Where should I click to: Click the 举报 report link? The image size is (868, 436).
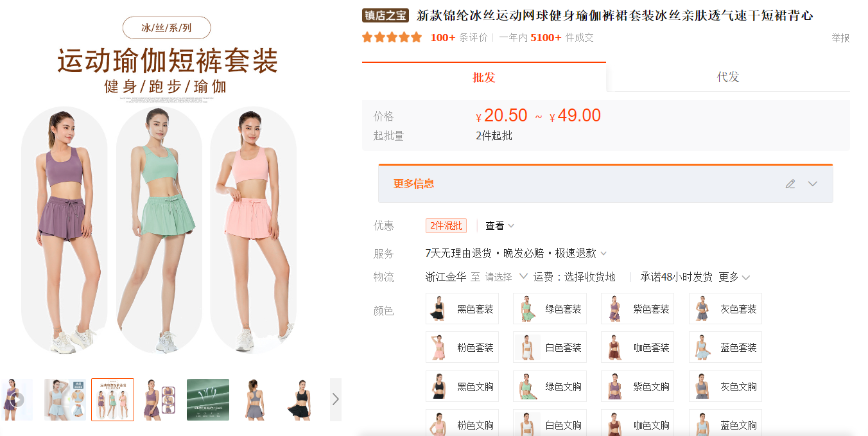[840, 39]
